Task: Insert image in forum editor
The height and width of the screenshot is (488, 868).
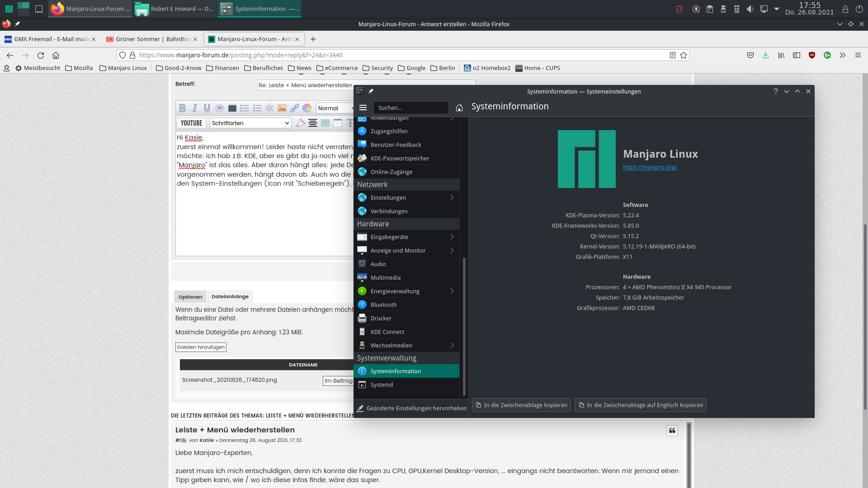Action: coord(282,108)
